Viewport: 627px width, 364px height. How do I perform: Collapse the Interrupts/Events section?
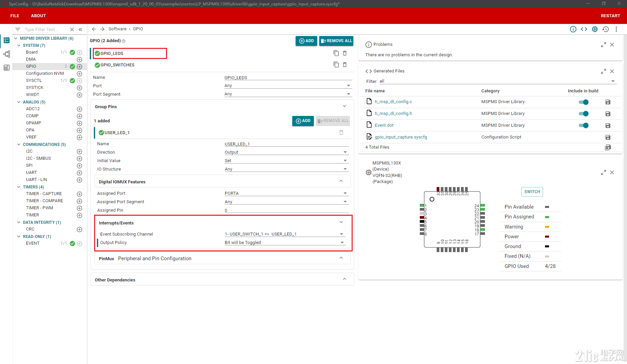click(341, 222)
